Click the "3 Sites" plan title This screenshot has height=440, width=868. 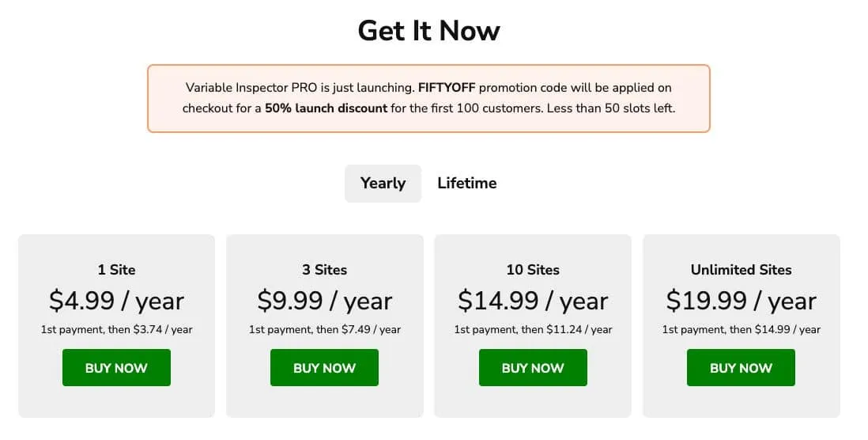324,270
